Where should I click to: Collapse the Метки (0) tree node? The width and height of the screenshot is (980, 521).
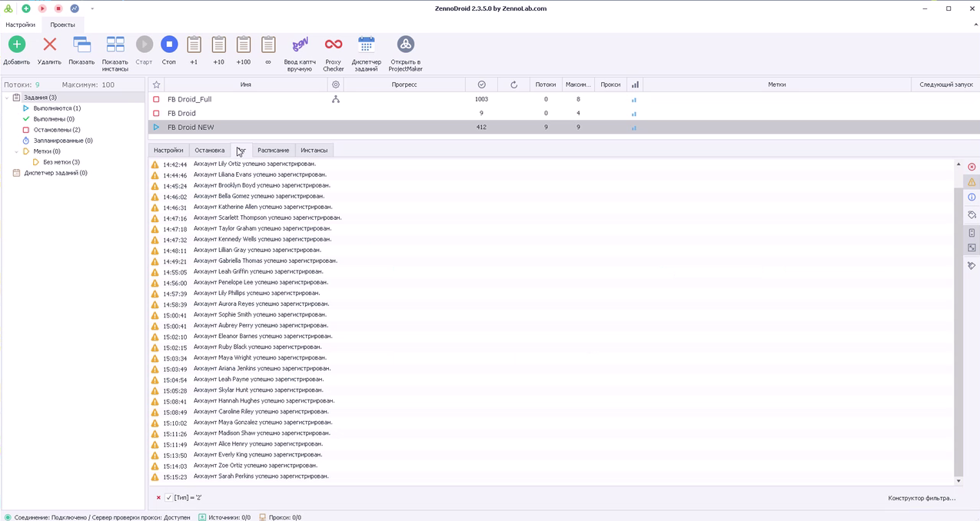pos(16,151)
